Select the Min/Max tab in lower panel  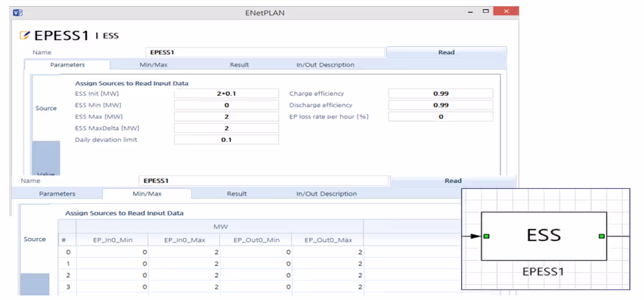(147, 193)
